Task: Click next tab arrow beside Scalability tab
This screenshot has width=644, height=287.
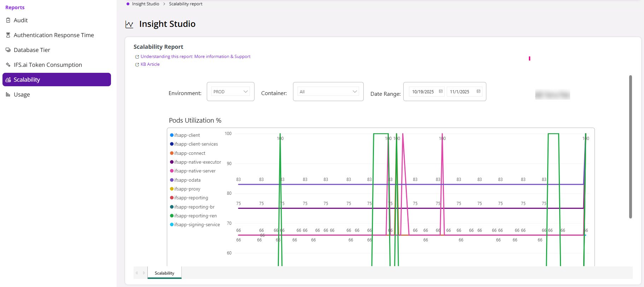Action: tap(144, 273)
